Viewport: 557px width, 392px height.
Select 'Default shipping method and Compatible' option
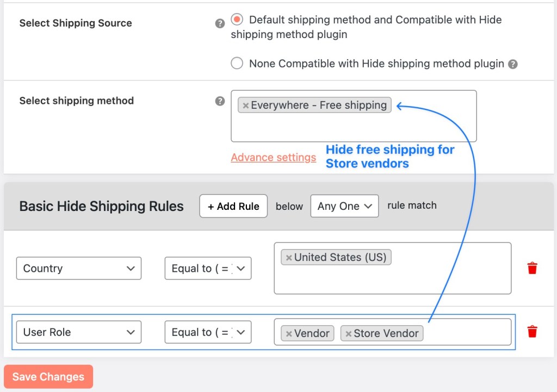coord(237,20)
